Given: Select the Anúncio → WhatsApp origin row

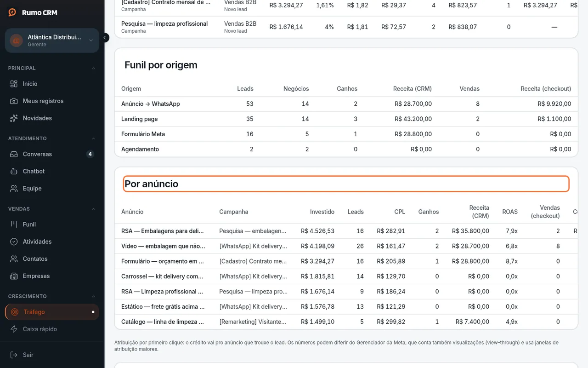Looking at the screenshot, I should pos(346,104).
